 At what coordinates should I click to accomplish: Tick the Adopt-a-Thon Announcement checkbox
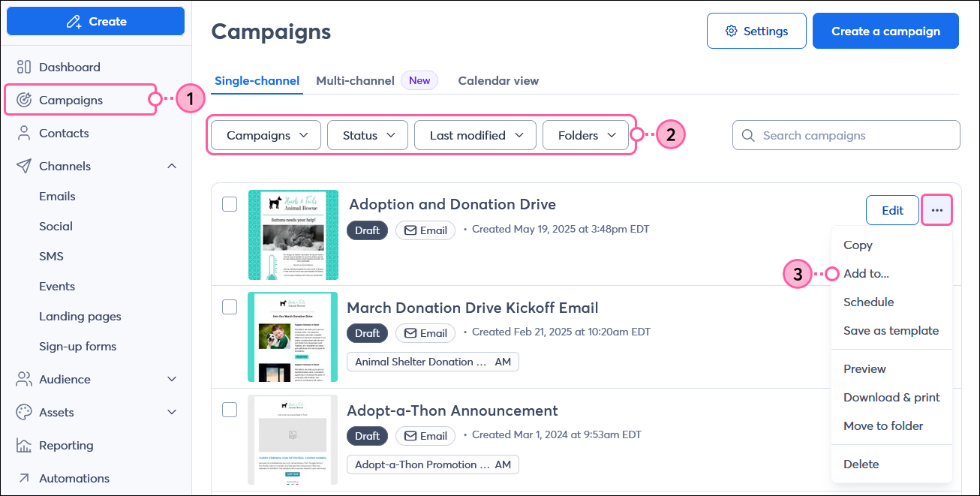pyautogui.click(x=229, y=410)
